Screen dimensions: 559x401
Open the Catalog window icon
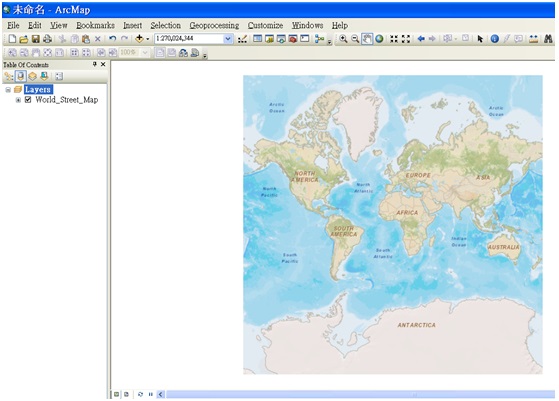[269, 38]
